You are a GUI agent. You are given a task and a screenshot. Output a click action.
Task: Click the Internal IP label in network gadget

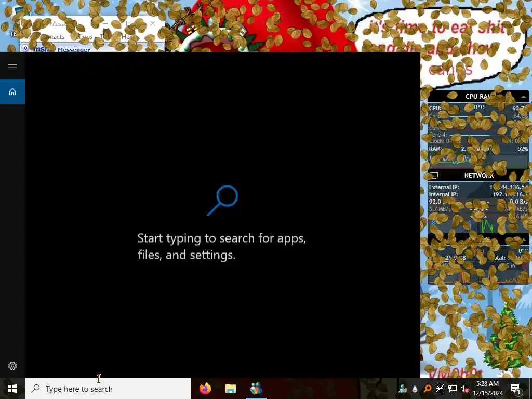pos(444,194)
